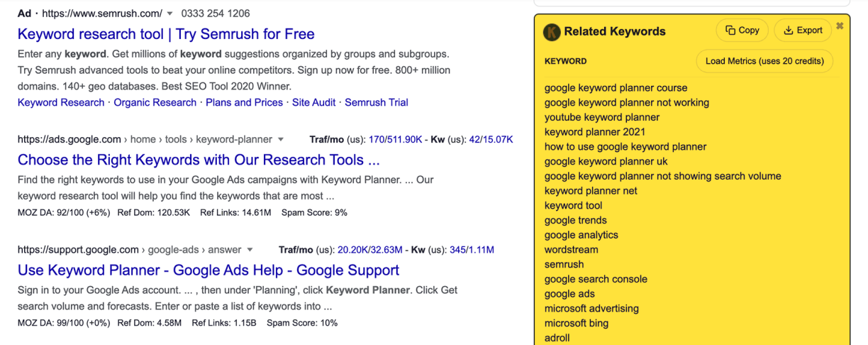Screen dimensions: 868x345
Task: Open the support.google.com result options arrow
Action: coord(250,250)
